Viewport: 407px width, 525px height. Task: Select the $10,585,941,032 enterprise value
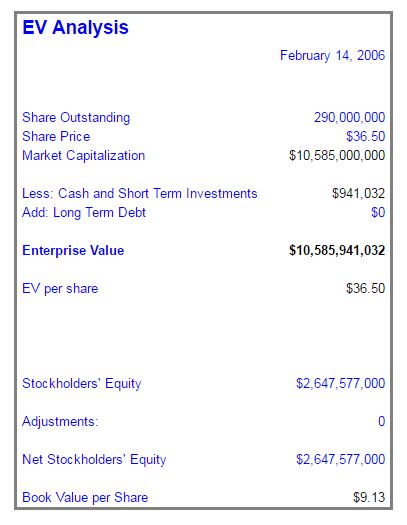click(x=337, y=251)
